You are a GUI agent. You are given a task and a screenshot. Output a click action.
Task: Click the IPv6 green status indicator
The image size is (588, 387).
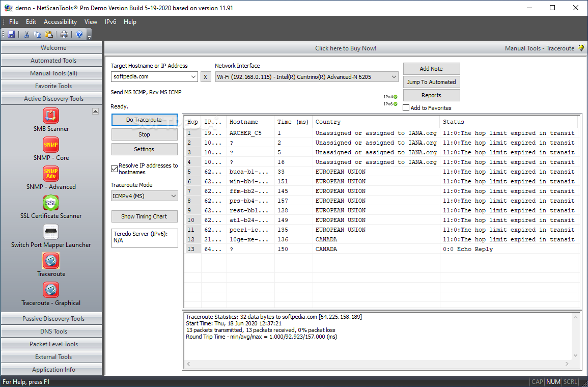coord(395,104)
